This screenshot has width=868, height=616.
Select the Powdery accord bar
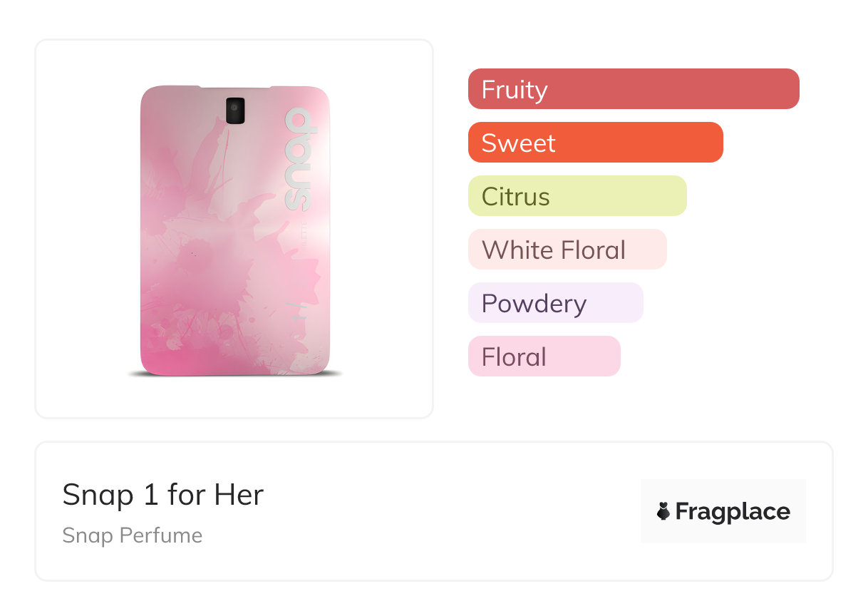[x=555, y=303]
